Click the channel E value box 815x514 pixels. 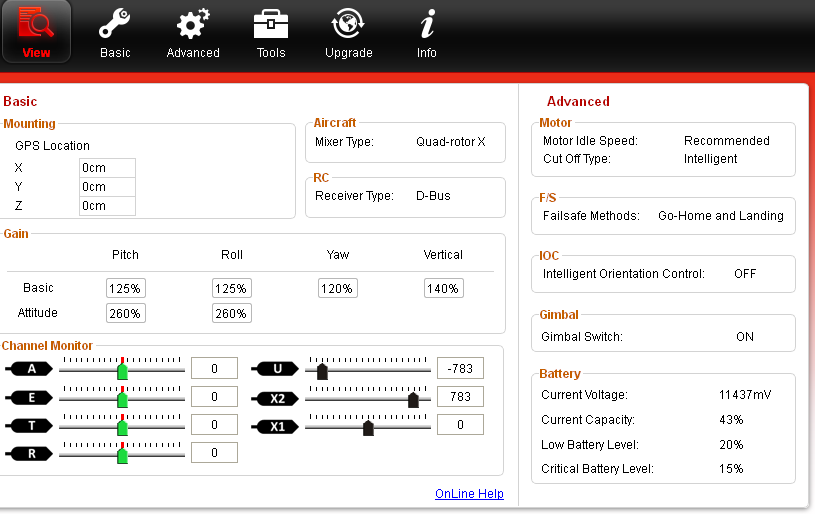[215, 397]
